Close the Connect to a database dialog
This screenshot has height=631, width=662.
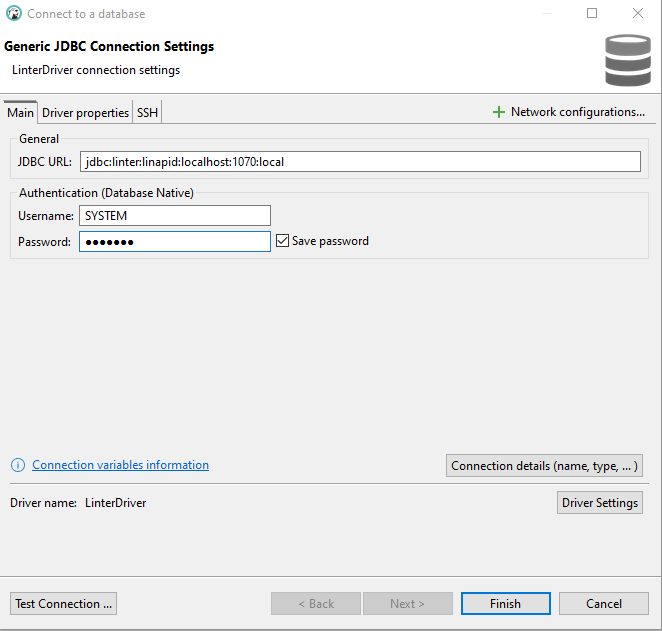coord(638,14)
